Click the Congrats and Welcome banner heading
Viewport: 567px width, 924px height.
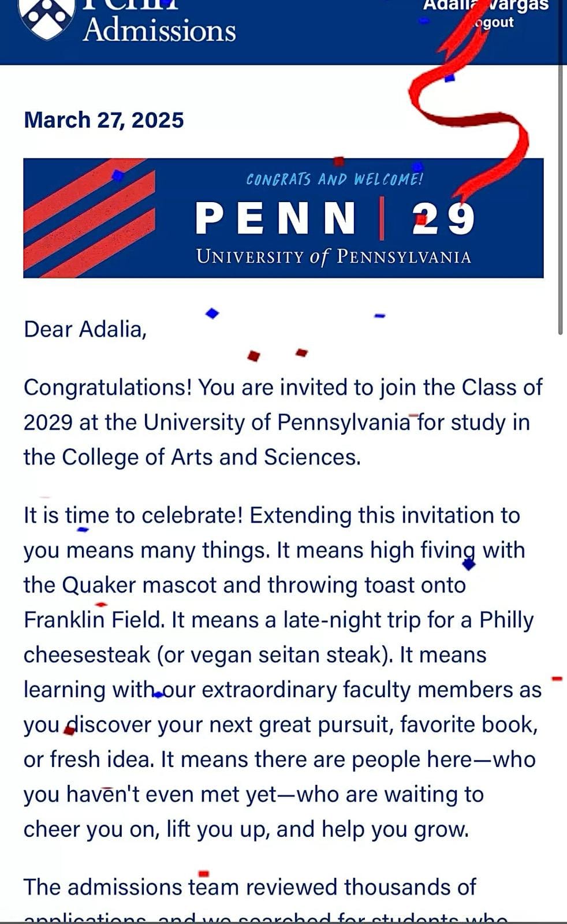click(x=334, y=180)
